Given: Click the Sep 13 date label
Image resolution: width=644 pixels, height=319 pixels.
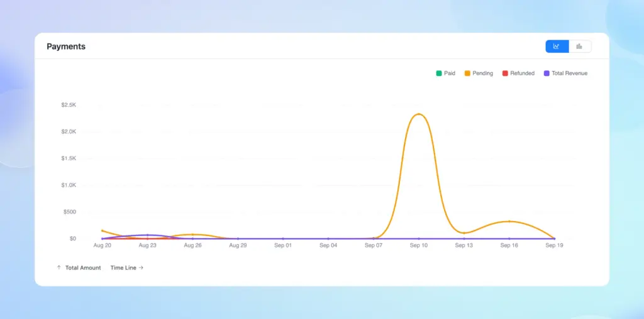Looking at the screenshot, I should pyautogui.click(x=464, y=246).
